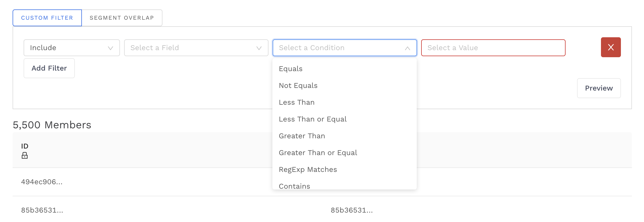The height and width of the screenshot is (222, 644).
Task: Click the Select a Value input field
Action: point(493,48)
